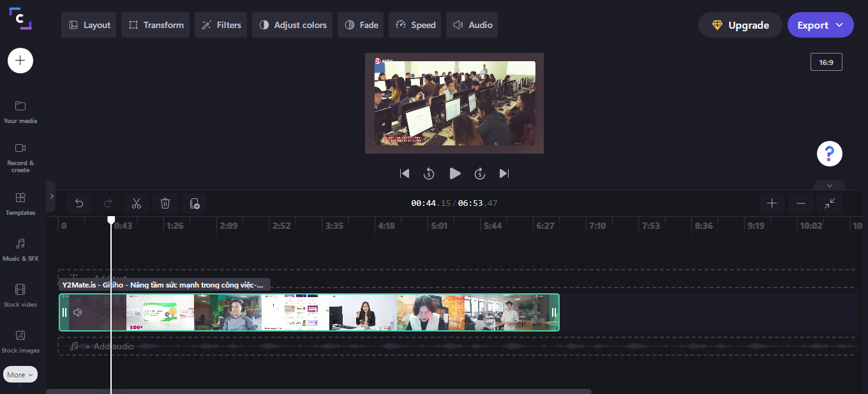
Task: Open the Export dropdown
Action: tap(820, 26)
